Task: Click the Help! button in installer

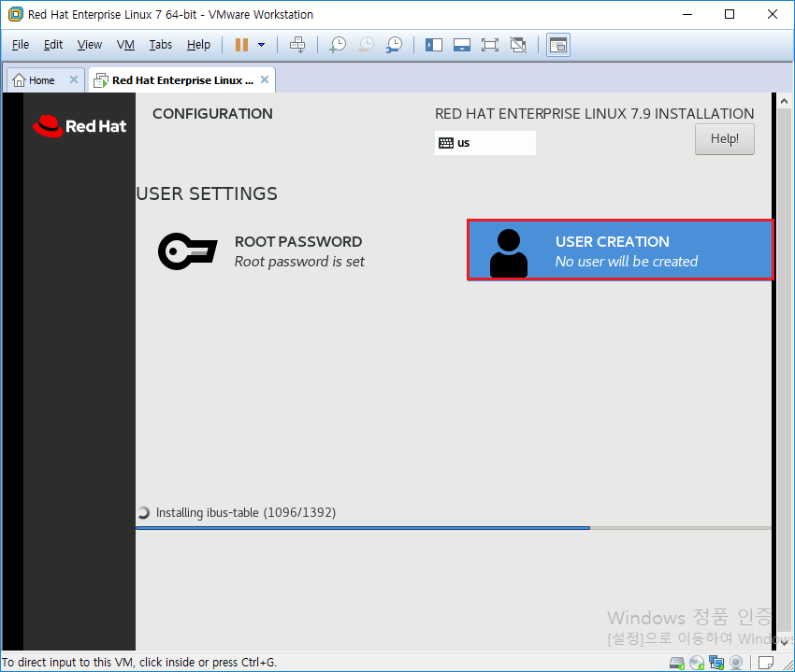Action: (x=725, y=139)
